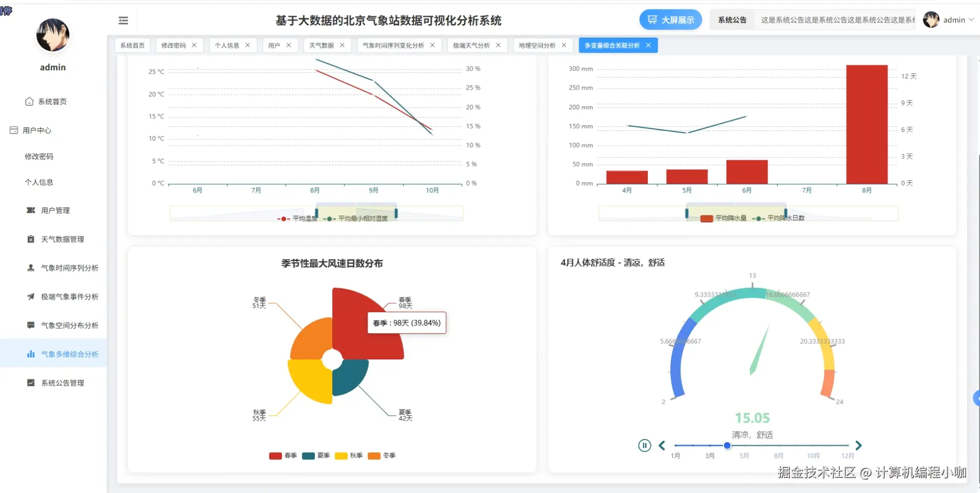Click the temperature chart zoom slider right handle
This screenshot has height=493, width=980.
click(396, 213)
